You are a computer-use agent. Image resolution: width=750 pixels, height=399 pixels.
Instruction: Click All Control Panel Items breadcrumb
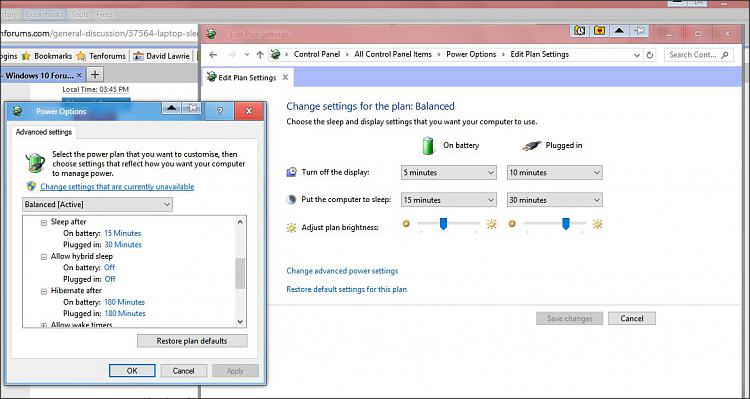point(393,54)
